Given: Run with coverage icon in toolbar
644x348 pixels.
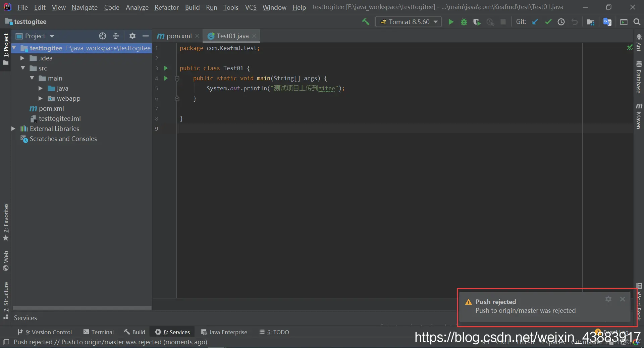Looking at the screenshot, I should point(477,22).
